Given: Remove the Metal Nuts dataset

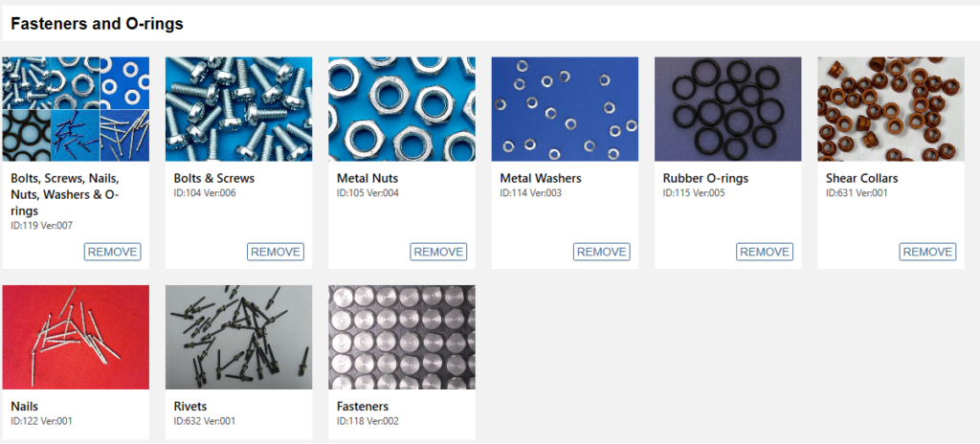Looking at the screenshot, I should [x=438, y=252].
